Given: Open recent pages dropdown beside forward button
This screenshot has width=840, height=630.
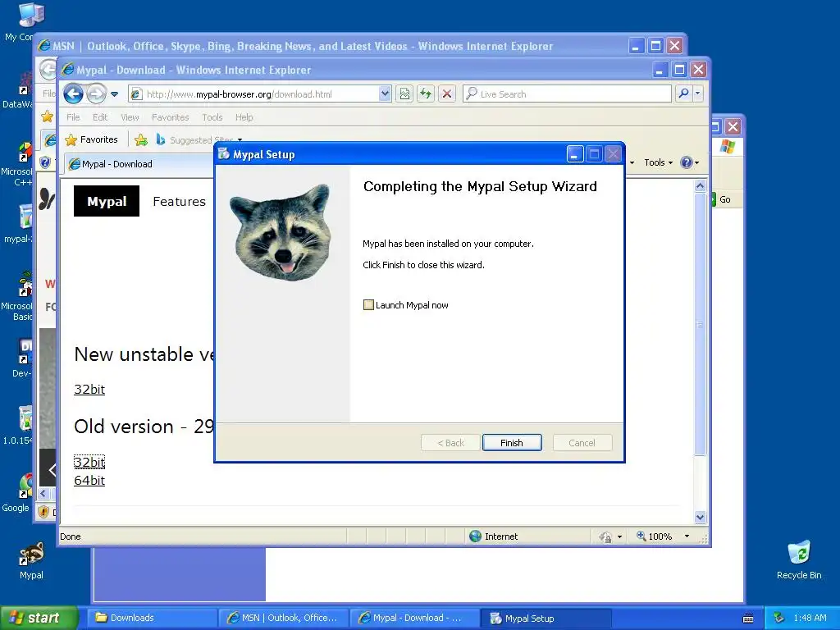Looking at the screenshot, I should 114,94.
